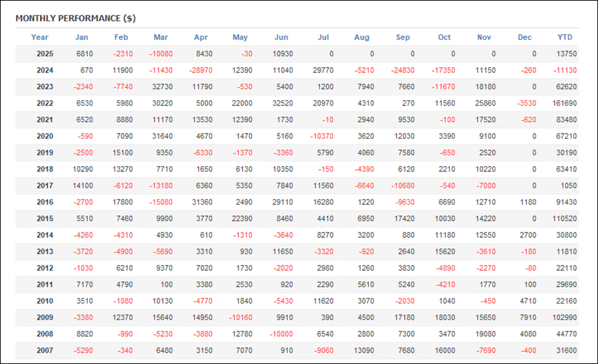Select the 2011 year row label
The width and height of the screenshot is (598, 364).
[45, 284]
